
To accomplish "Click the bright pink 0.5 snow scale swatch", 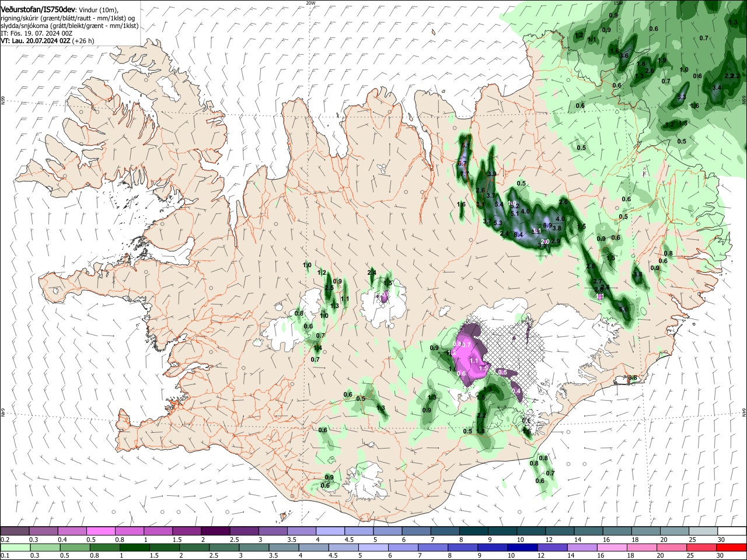I will click(x=101, y=531).
